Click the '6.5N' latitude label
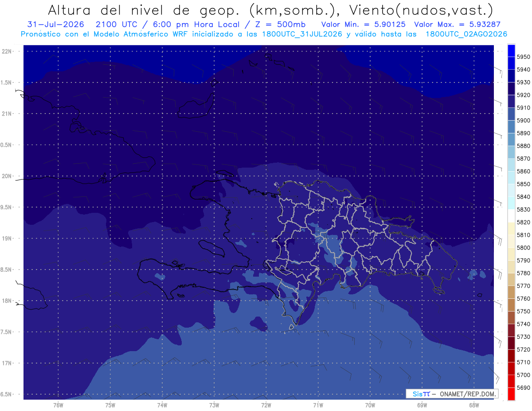 point(6,394)
